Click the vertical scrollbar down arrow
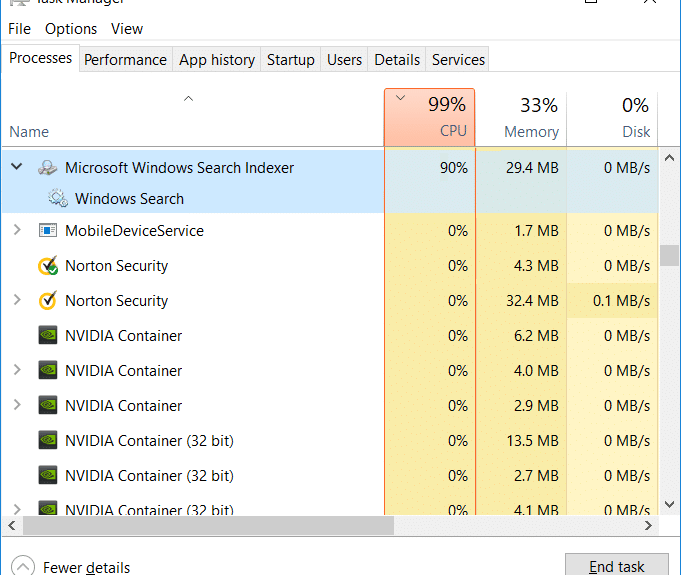681x575 pixels. coord(669,504)
